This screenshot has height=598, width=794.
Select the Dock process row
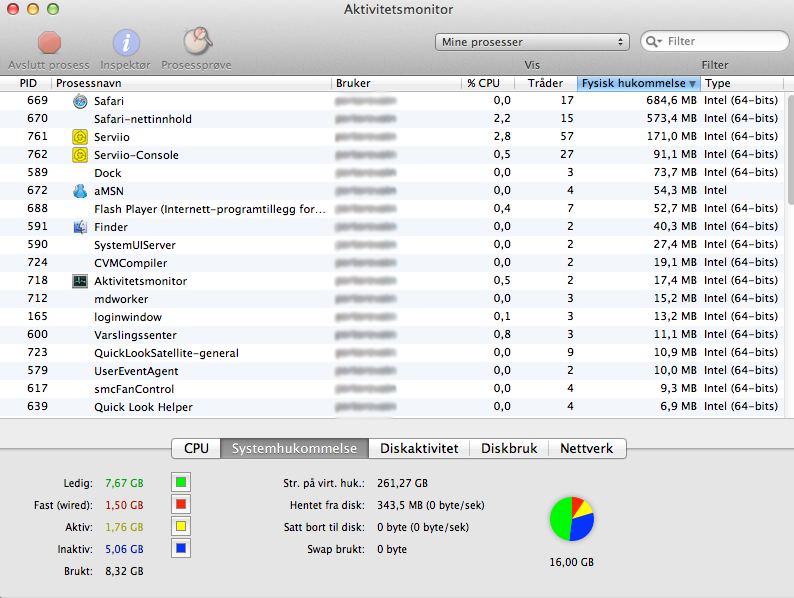[x=392, y=173]
